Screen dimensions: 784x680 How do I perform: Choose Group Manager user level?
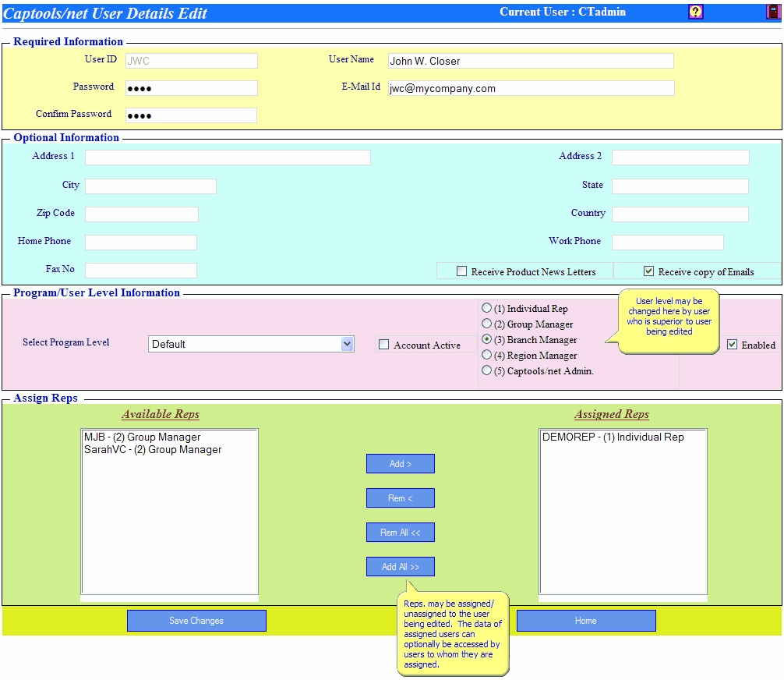pyautogui.click(x=487, y=324)
